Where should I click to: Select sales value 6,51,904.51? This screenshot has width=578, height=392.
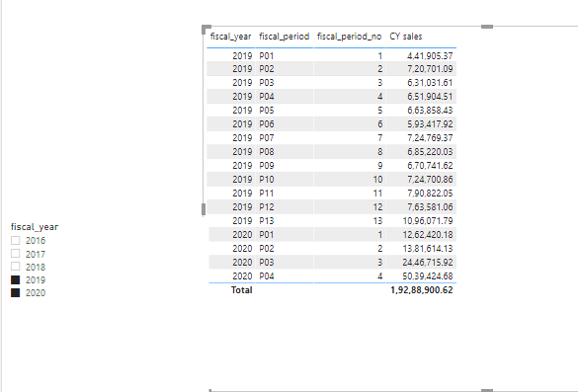pyautogui.click(x=430, y=97)
